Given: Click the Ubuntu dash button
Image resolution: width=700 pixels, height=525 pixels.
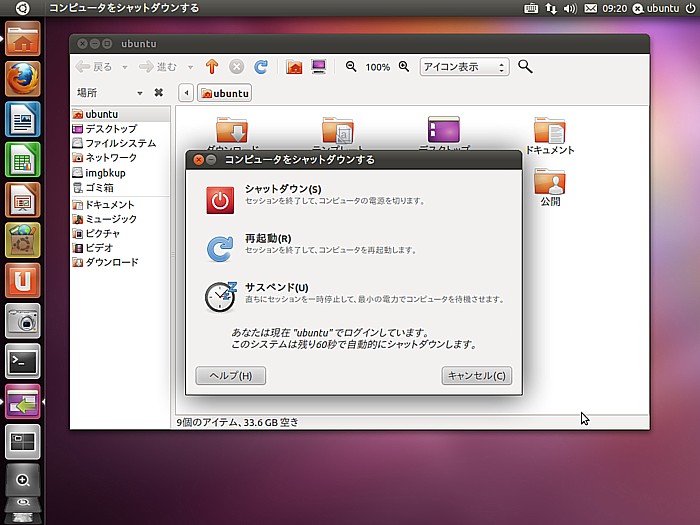Looking at the screenshot, I should coord(22,8).
